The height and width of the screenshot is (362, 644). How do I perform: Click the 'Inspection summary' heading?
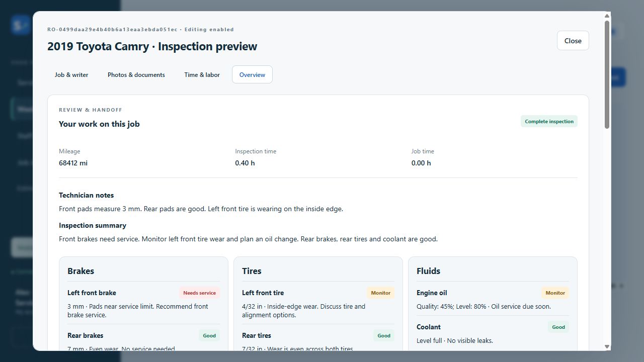93,225
